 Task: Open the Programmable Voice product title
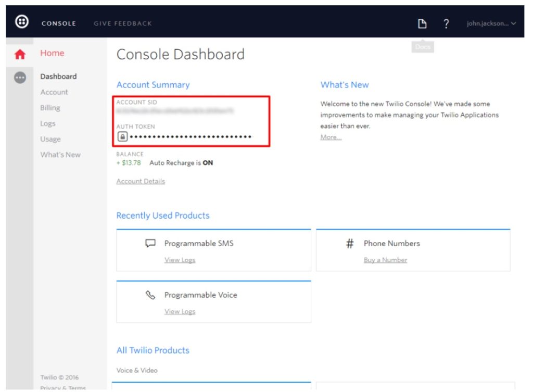coord(201,295)
